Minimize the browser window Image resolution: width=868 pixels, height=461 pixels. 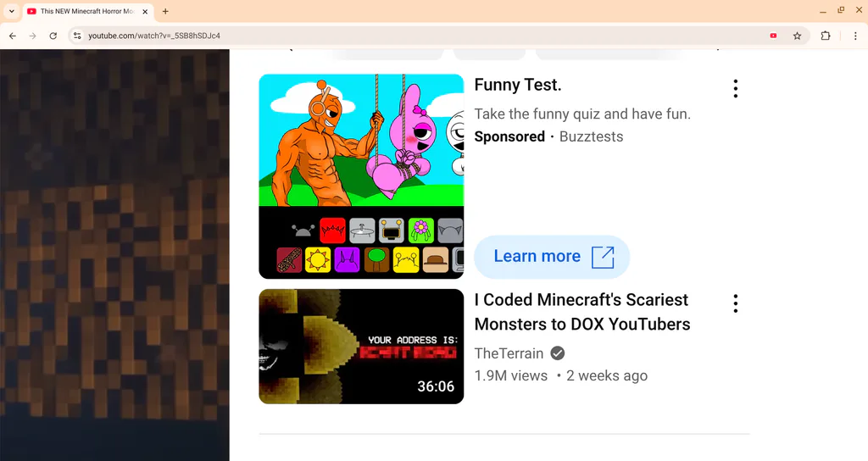click(823, 11)
